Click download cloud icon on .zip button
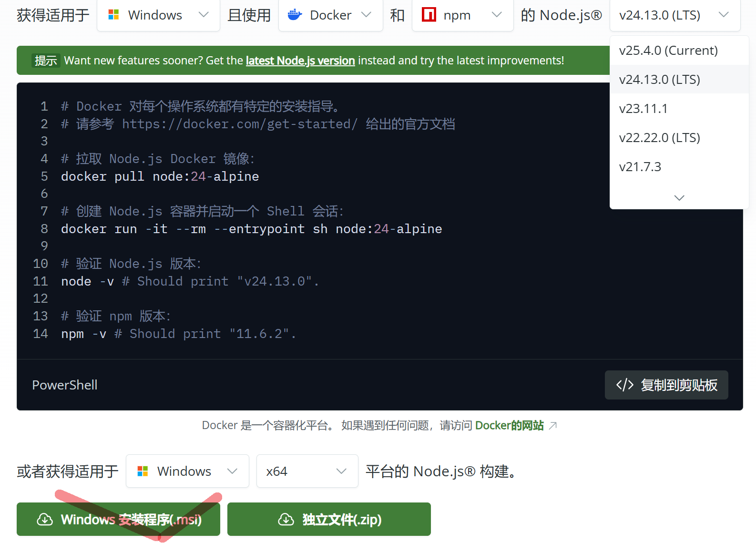The image size is (756, 543). point(286,519)
